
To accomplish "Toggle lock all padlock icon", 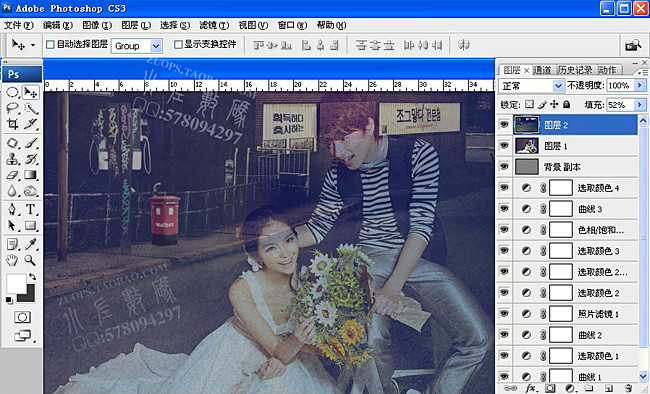I will click(x=567, y=104).
